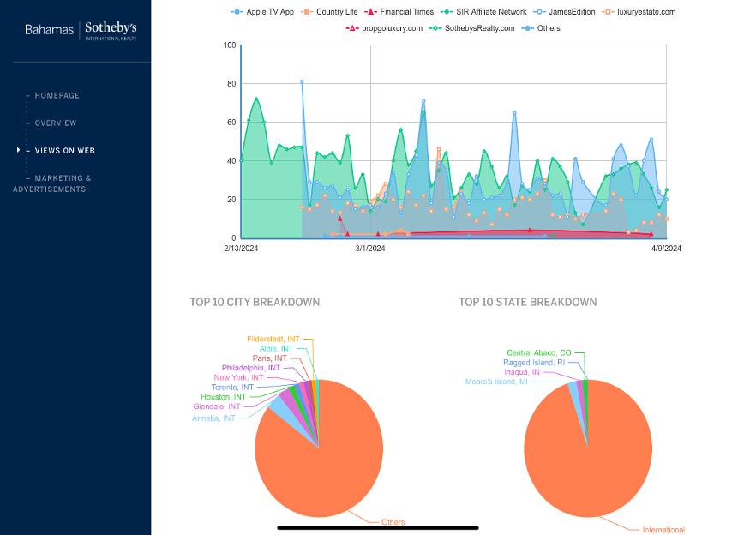Click the International label of state pie

pos(663,530)
